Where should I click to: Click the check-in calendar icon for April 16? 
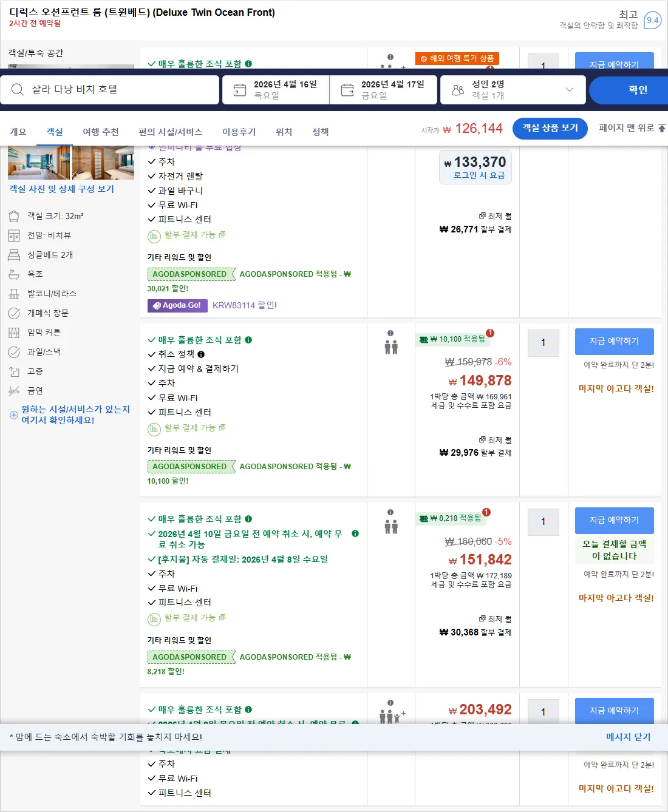(x=240, y=90)
